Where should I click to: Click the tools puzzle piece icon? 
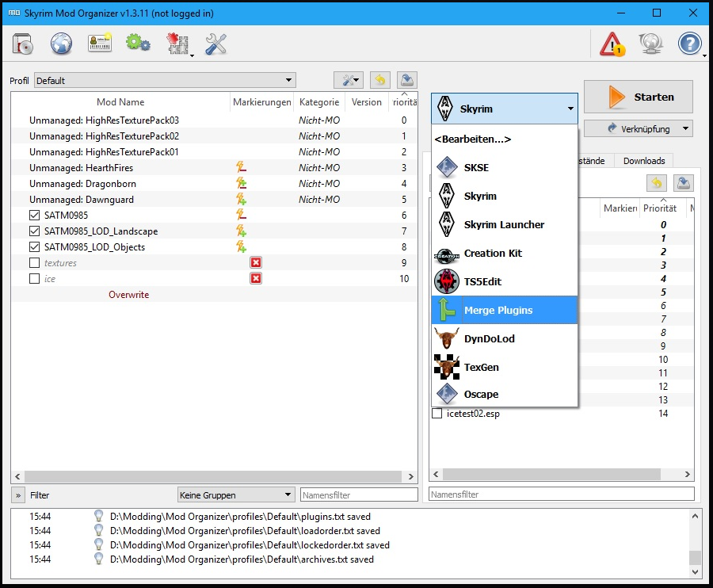178,44
